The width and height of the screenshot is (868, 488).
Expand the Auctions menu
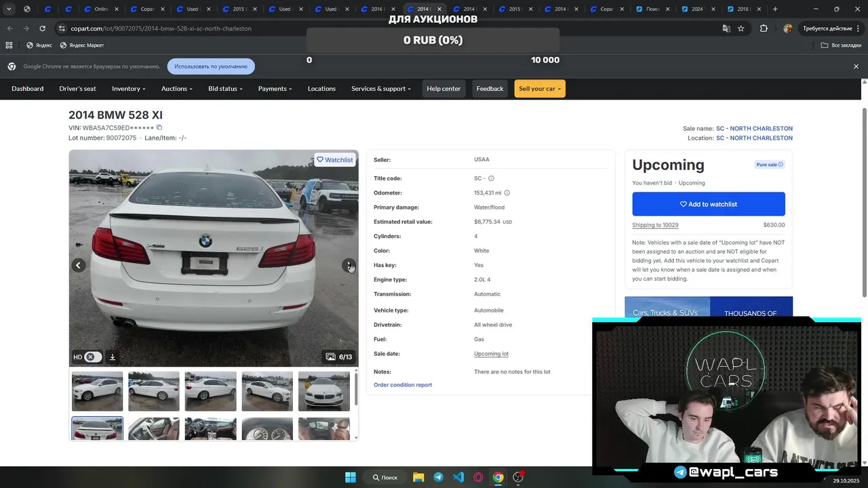point(176,89)
